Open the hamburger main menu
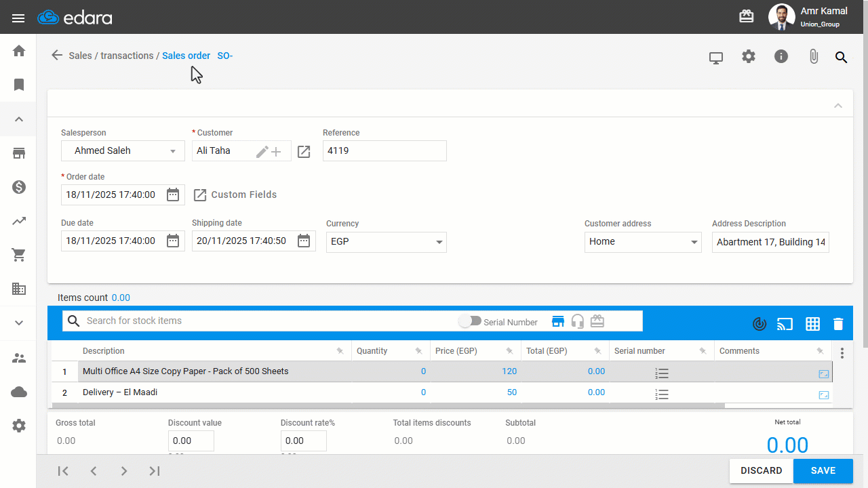Viewport: 868px width, 488px height. click(18, 18)
